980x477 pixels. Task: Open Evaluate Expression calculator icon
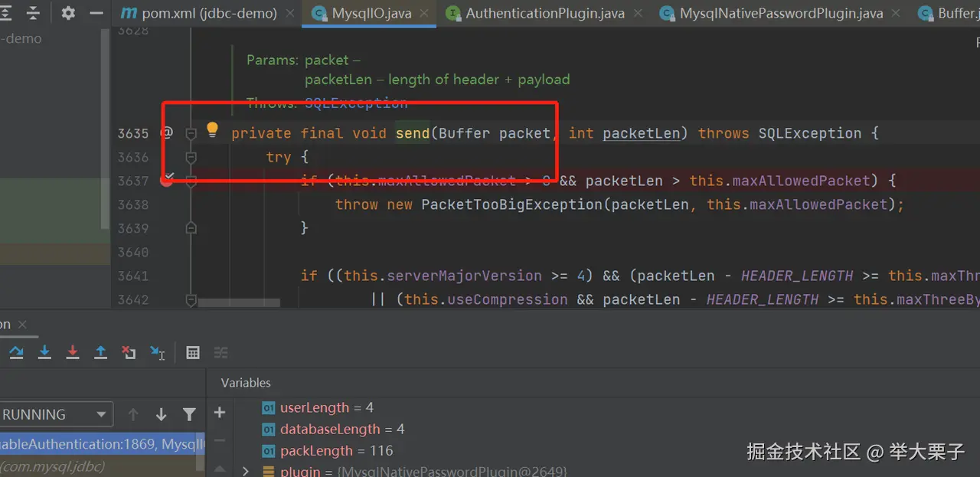pos(193,352)
